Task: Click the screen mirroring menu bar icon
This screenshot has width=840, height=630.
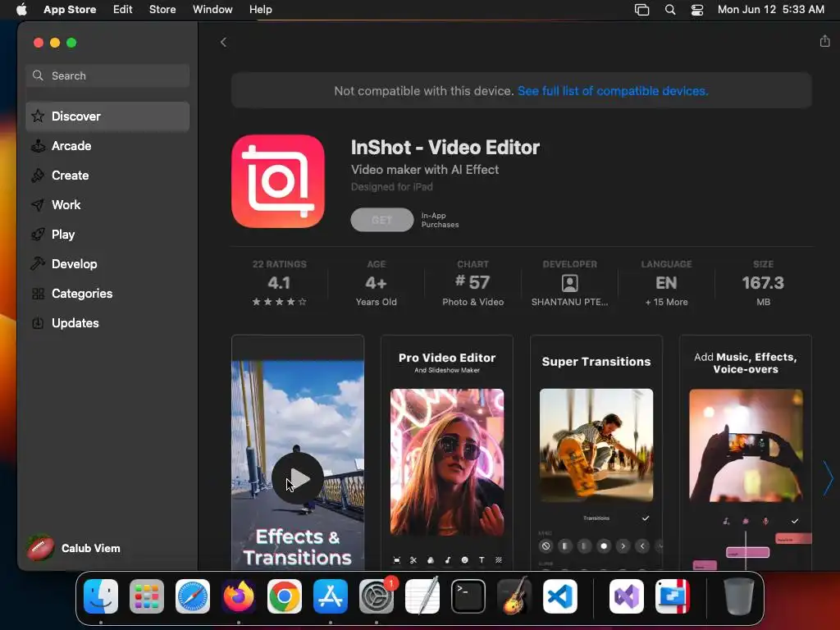Action: point(641,10)
